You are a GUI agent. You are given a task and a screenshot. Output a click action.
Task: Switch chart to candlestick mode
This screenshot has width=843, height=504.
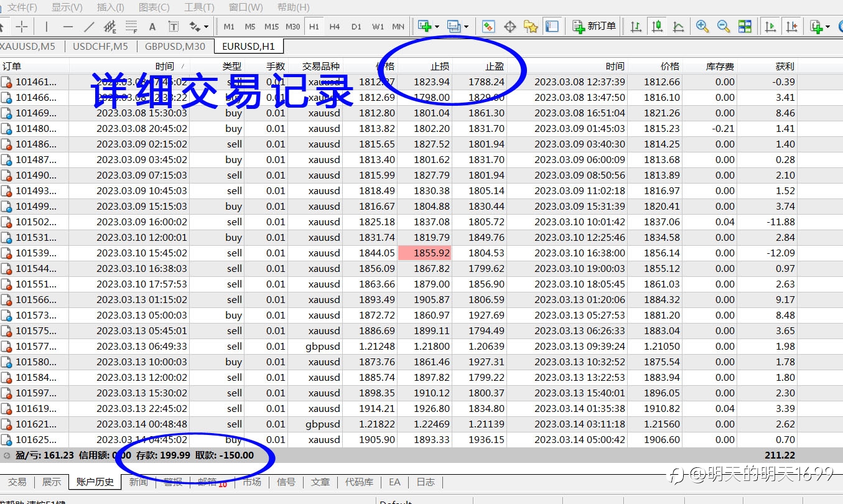coord(657,26)
